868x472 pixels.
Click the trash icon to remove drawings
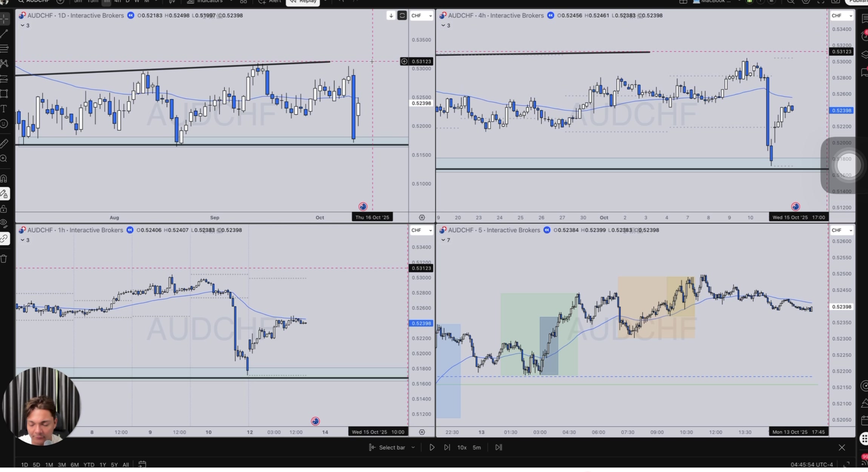coord(5,259)
